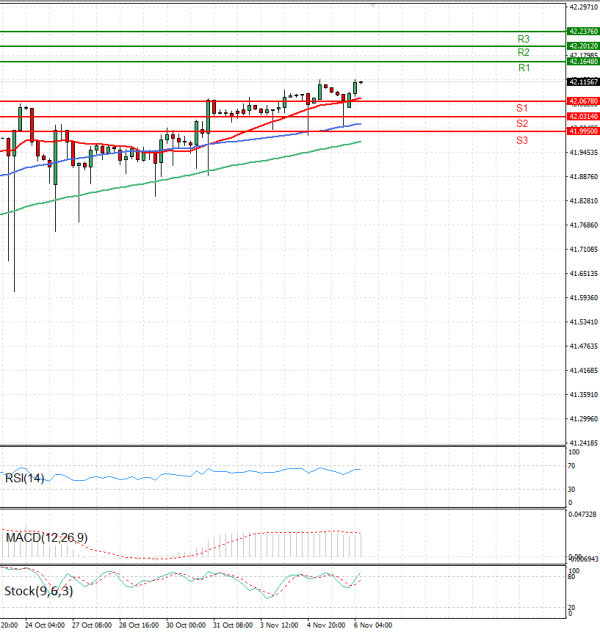Select the 42.16480 resistance price tag
600x632 pixels.
point(583,62)
